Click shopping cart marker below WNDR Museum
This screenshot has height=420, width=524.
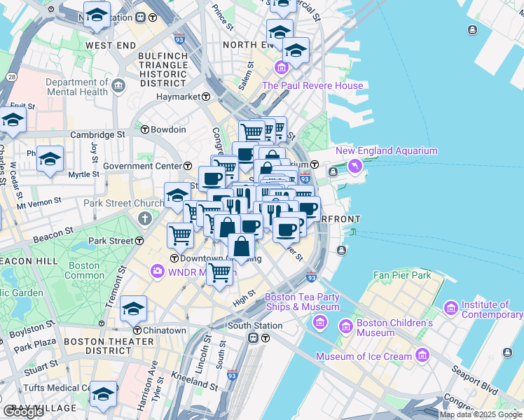point(219,275)
